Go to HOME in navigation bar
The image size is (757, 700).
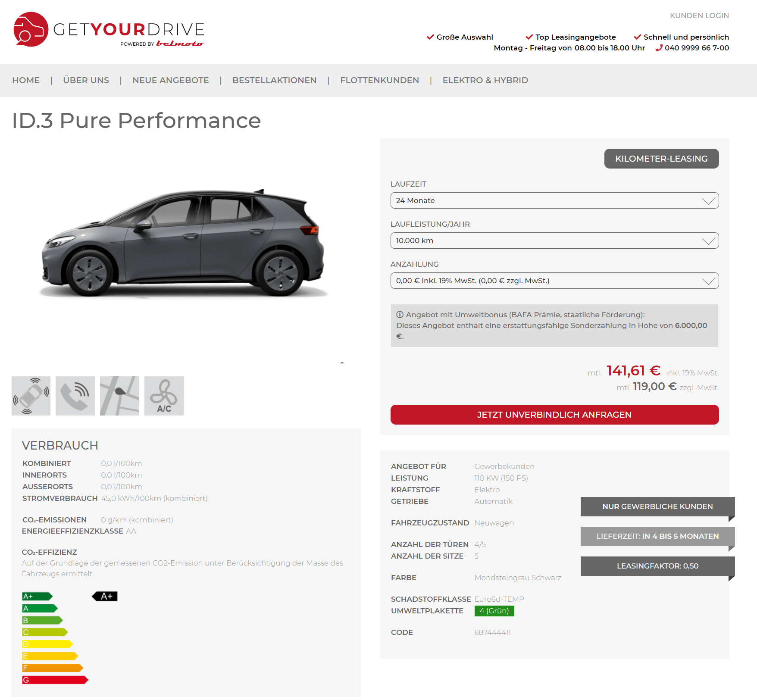click(26, 80)
